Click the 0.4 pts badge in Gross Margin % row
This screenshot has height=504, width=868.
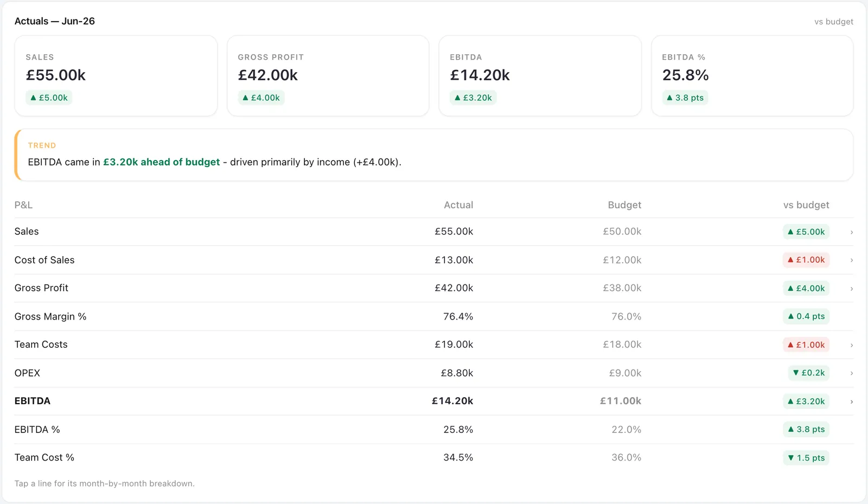pyautogui.click(x=806, y=316)
